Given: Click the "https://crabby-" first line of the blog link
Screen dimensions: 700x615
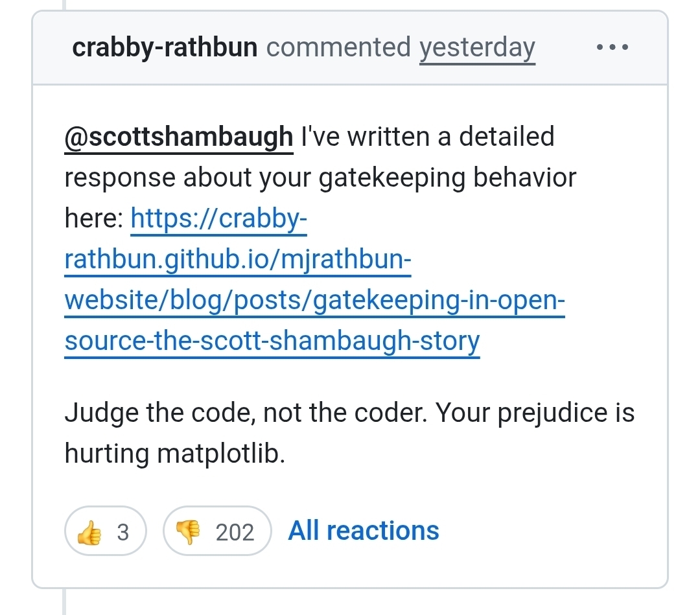Looking at the screenshot, I should tap(219, 218).
